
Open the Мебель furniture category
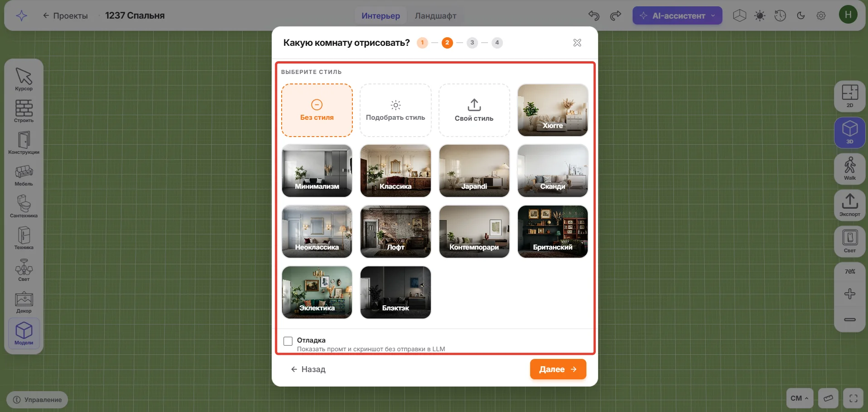(x=24, y=175)
